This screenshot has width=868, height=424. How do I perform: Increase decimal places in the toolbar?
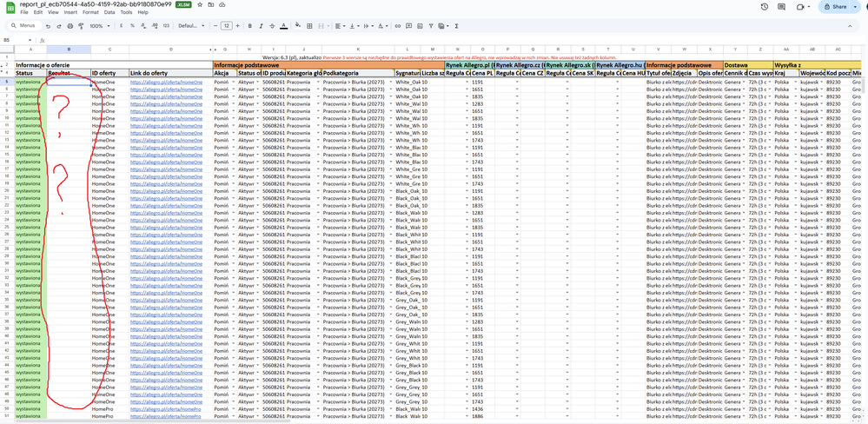click(155, 26)
